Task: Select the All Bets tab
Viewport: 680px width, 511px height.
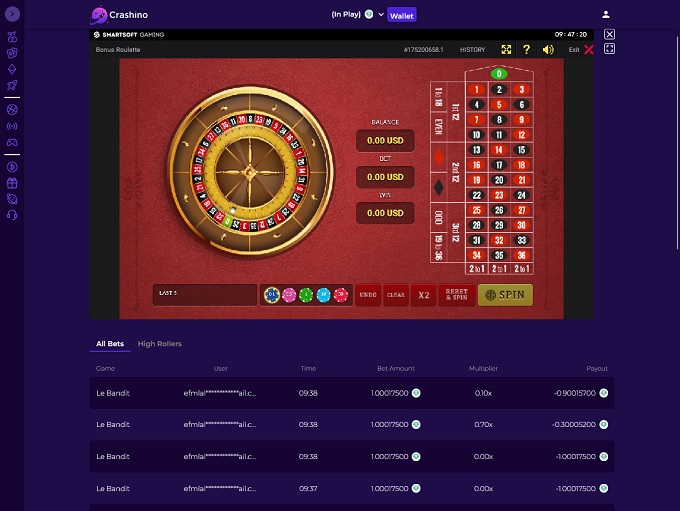Action: coord(110,344)
